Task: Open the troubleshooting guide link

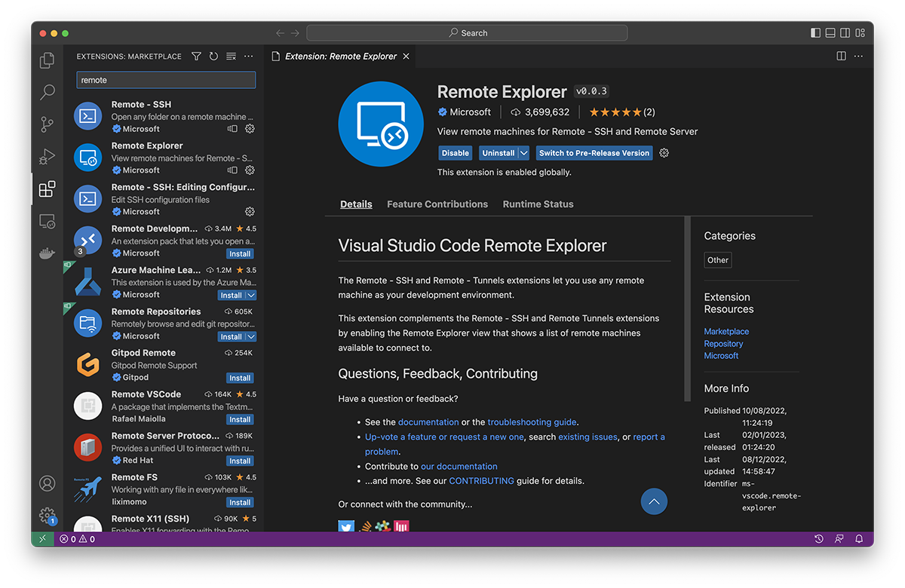Action: (532, 422)
